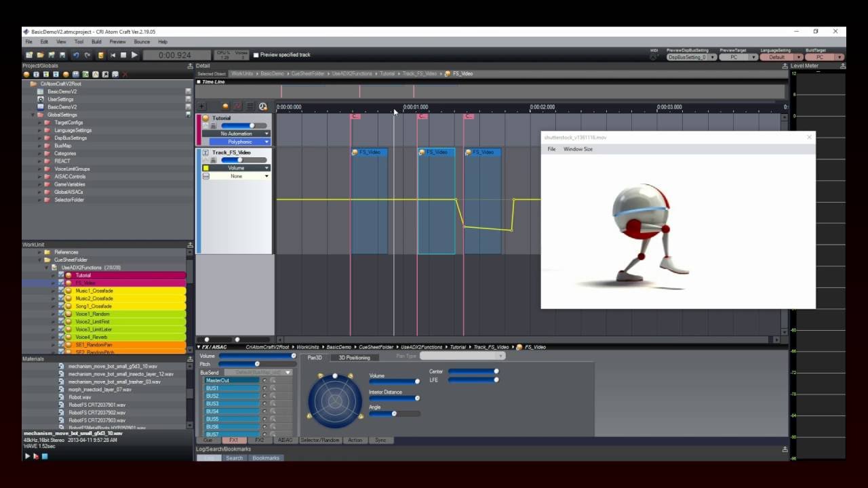Click the pop-out icon of the Level Meter panel

tap(842, 66)
